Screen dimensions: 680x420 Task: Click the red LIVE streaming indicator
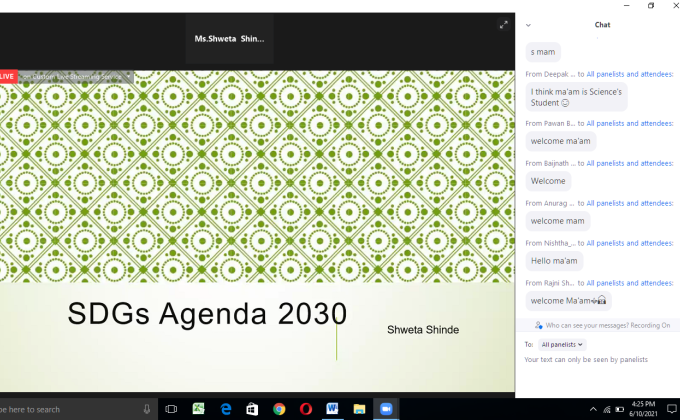coord(8,76)
